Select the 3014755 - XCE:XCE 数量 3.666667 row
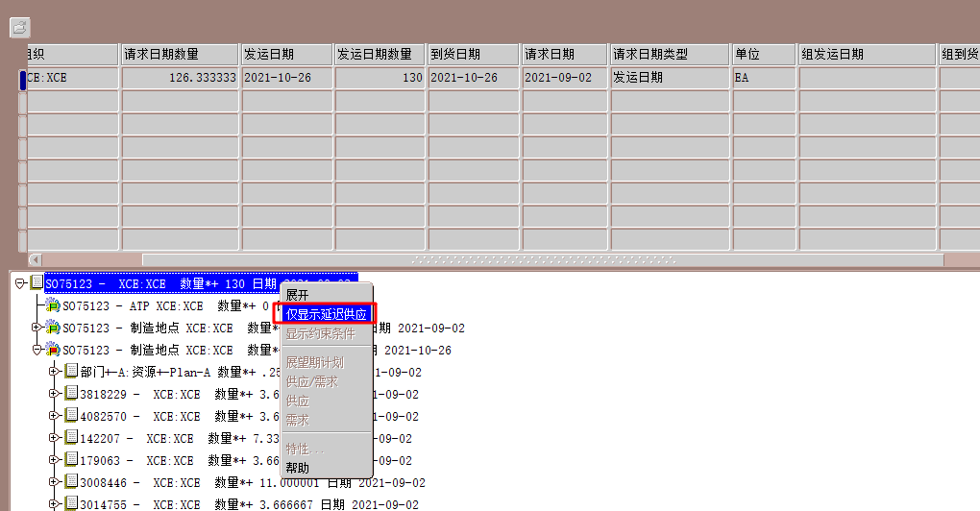Image resolution: width=980 pixels, height=511 pixels. coord(250,504)
